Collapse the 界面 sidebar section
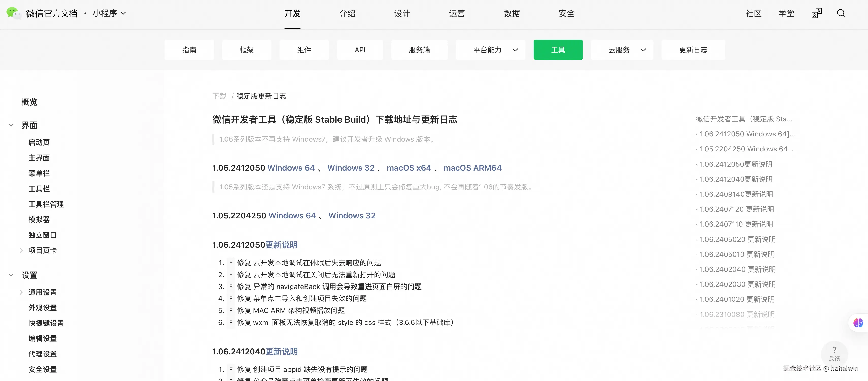The height and width of the screenshot is (381, 868). pos(11,125)
